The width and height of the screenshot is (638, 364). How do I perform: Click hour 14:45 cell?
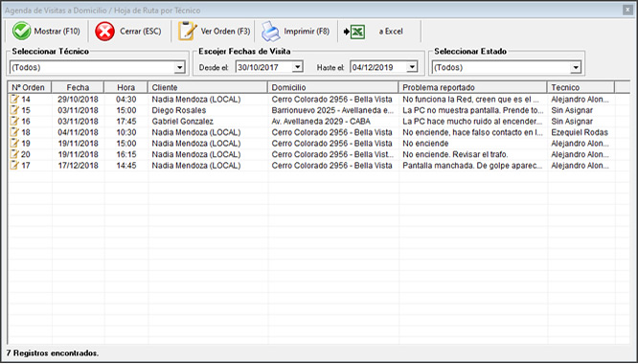pos(126,165)
